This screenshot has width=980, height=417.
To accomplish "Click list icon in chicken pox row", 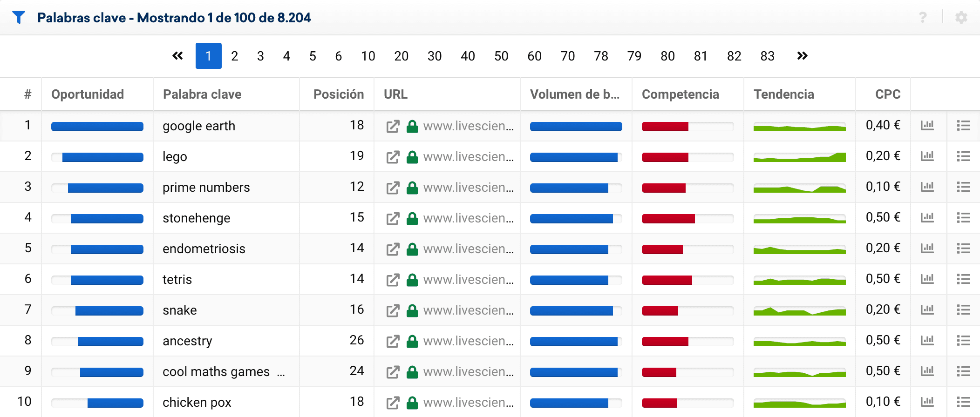I will click(963, 402).
